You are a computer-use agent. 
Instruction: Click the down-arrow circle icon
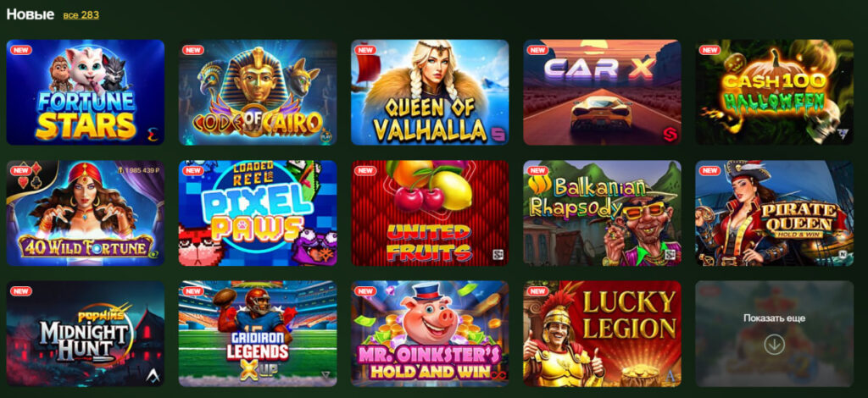(x=774, y=345)
